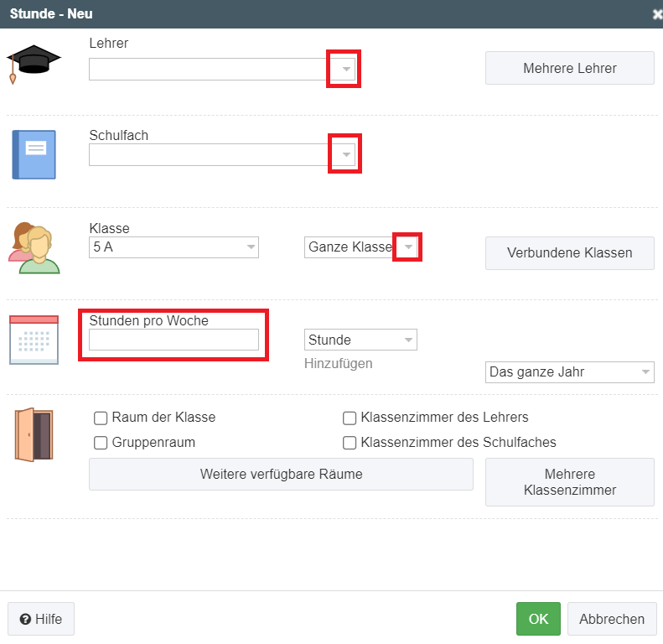The image size is (663, 644).
Task: Click the Mehrere Klassenzimmer button
Action: tap(570, 482)
